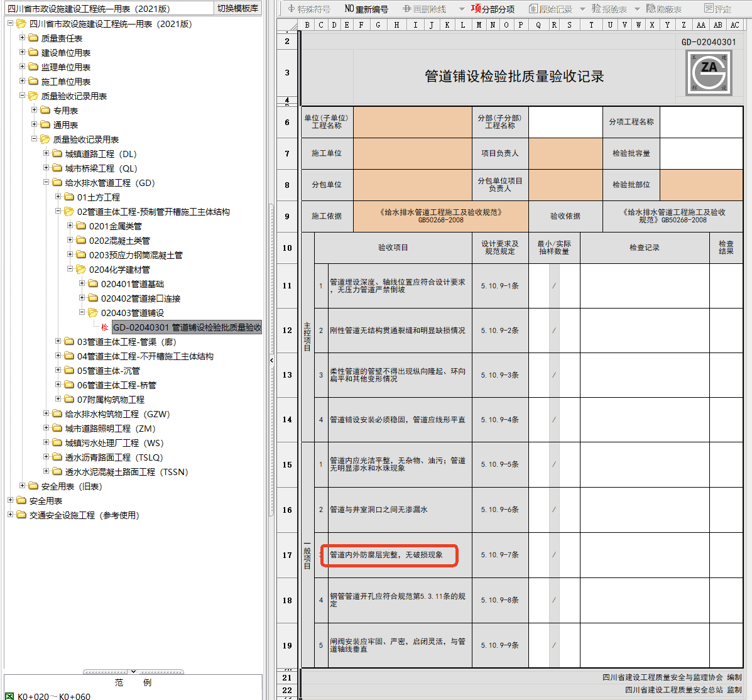Click the 隐蔽表 concealed form icon
Viewport: 752px width, 700px height.
(663, 9)
